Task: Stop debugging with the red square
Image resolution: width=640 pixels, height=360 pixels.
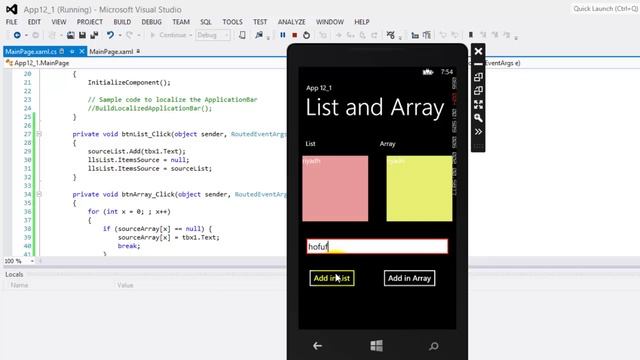Action: click(294, 36)
